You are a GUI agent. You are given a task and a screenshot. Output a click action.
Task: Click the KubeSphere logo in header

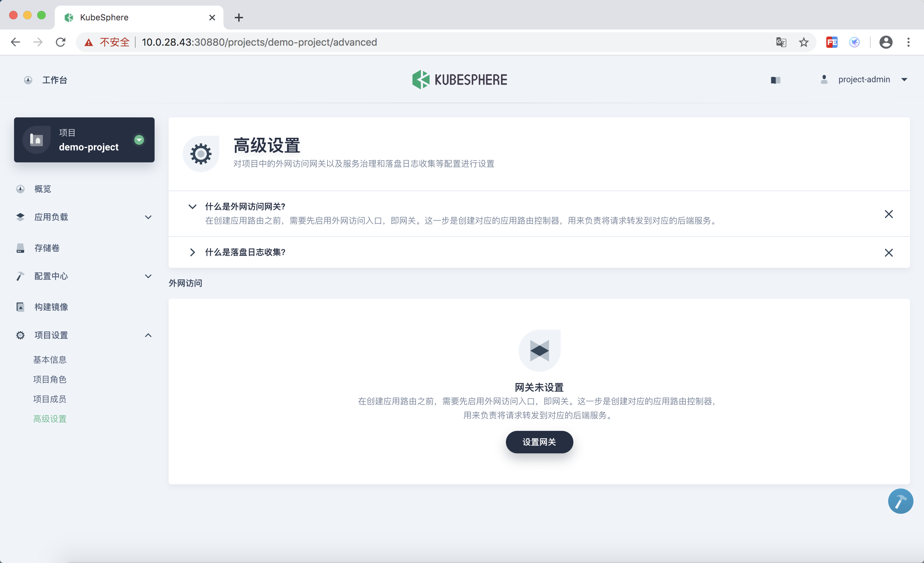460,79
